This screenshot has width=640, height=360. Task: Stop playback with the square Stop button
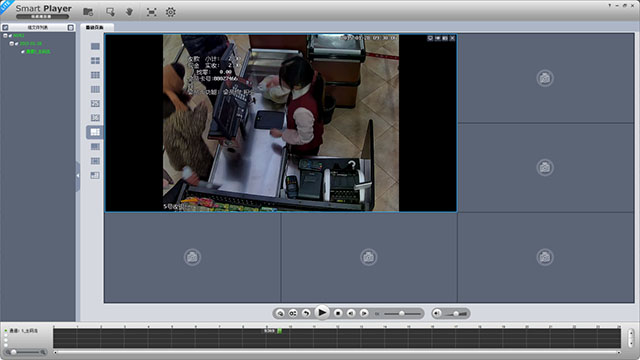[338, 313]
